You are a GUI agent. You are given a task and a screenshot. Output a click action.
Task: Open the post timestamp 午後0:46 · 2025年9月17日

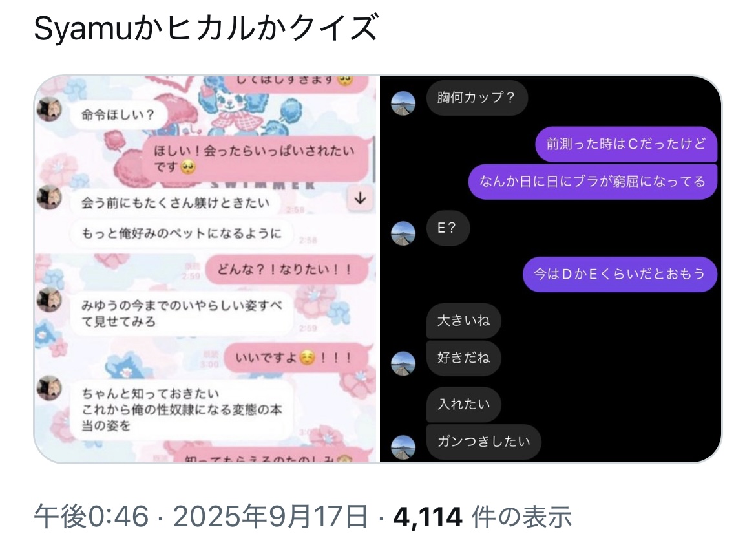200,516
